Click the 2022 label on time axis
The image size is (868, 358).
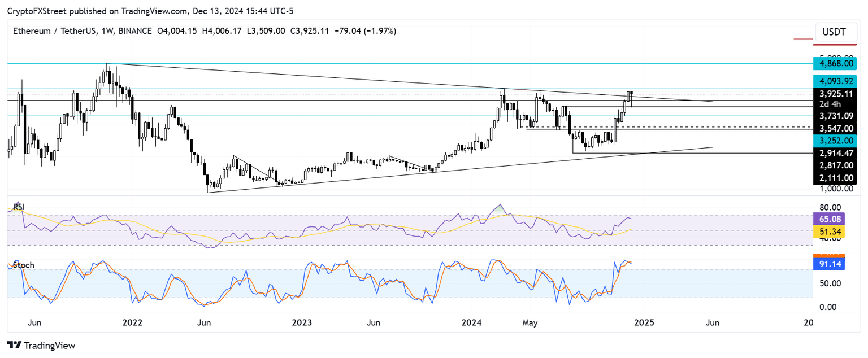132,323
